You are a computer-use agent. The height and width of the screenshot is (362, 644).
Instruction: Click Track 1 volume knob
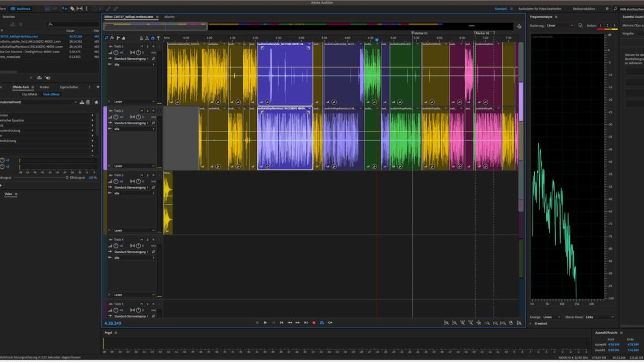coord(116,52)
